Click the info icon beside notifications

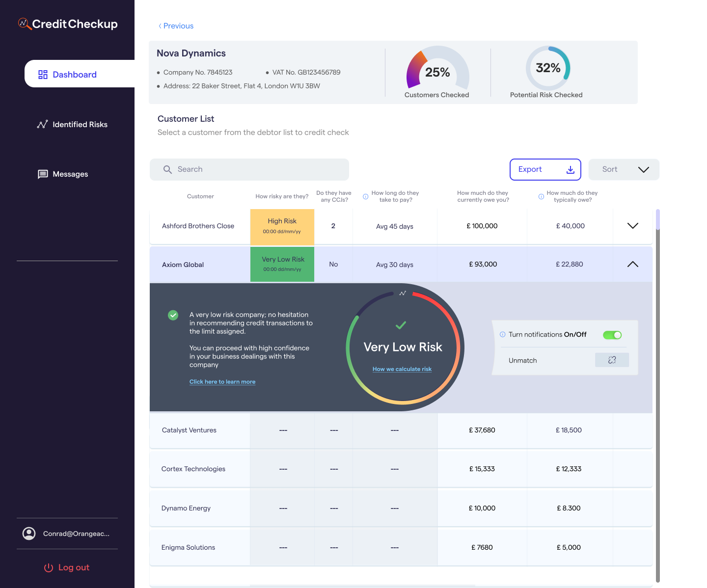pos(502,334)
